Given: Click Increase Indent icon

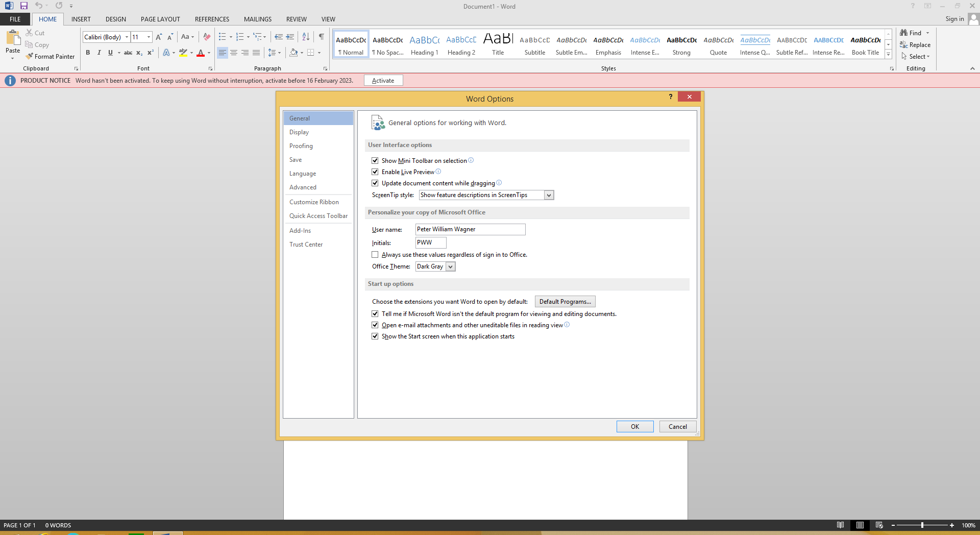Looking at the screenshot, I should [290, 37].
